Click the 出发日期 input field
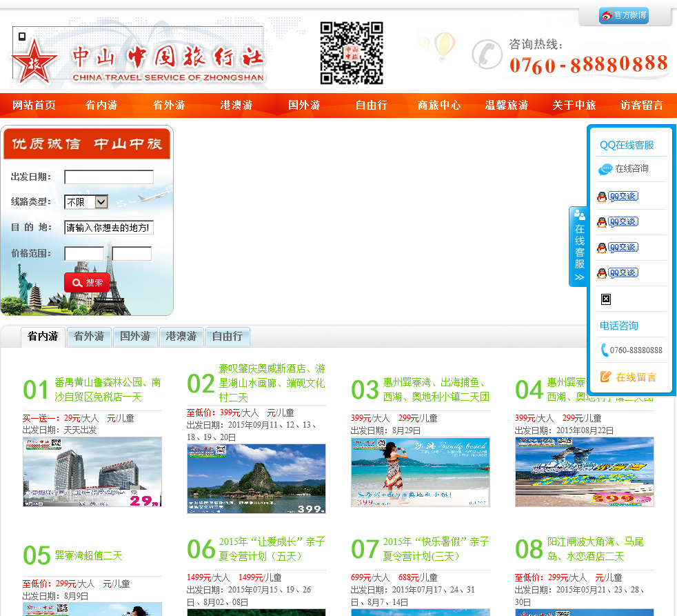Image resolution: width=677 pixels, height=616 pixels. [x=109, y=177]
